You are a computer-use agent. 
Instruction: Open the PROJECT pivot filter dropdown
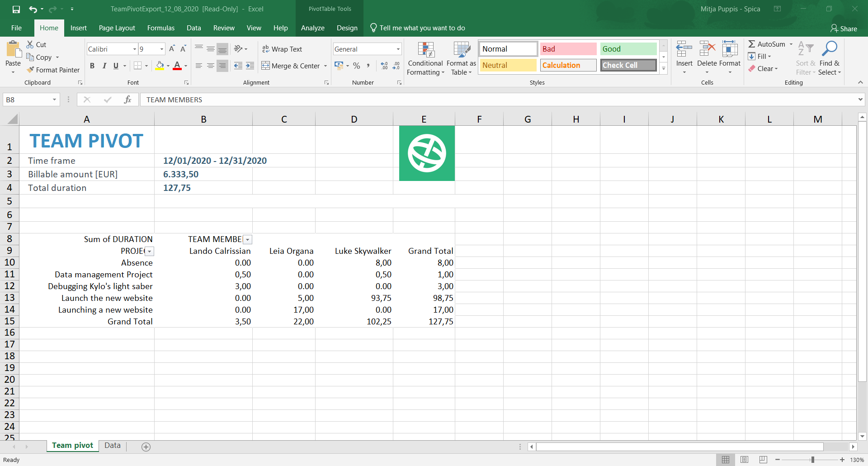point(150,252)
